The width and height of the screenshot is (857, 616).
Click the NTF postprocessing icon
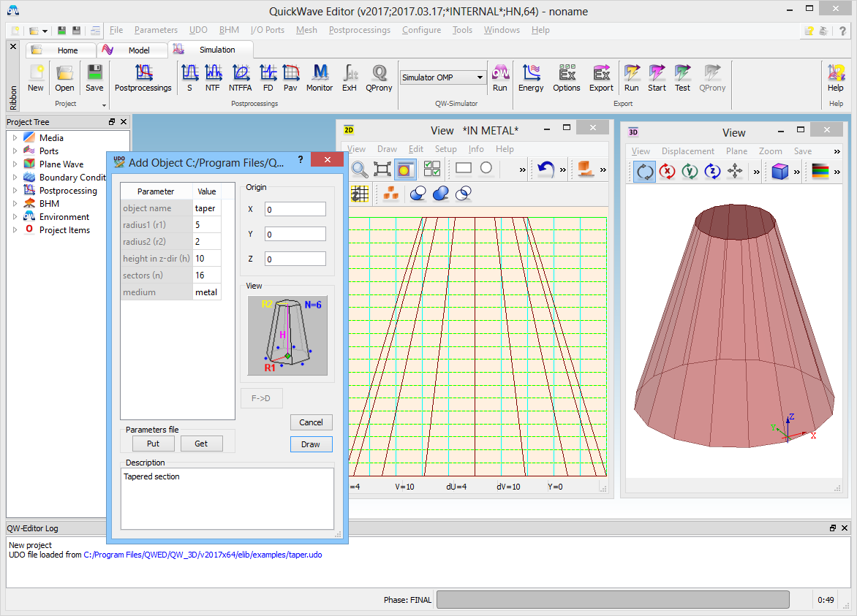(x=213, y=77)
